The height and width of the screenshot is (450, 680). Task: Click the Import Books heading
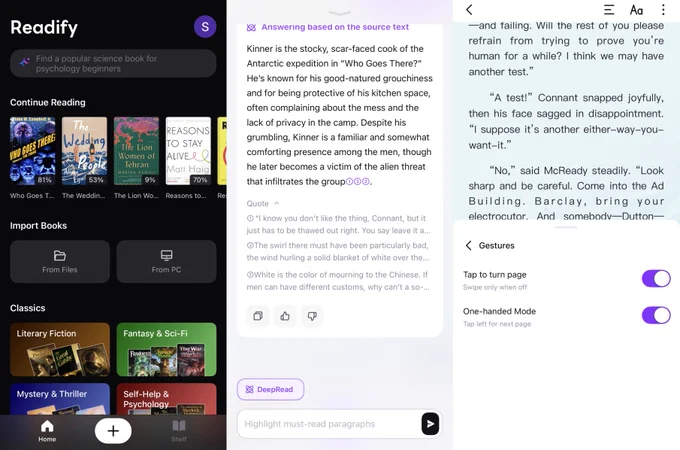coord(39,225)
